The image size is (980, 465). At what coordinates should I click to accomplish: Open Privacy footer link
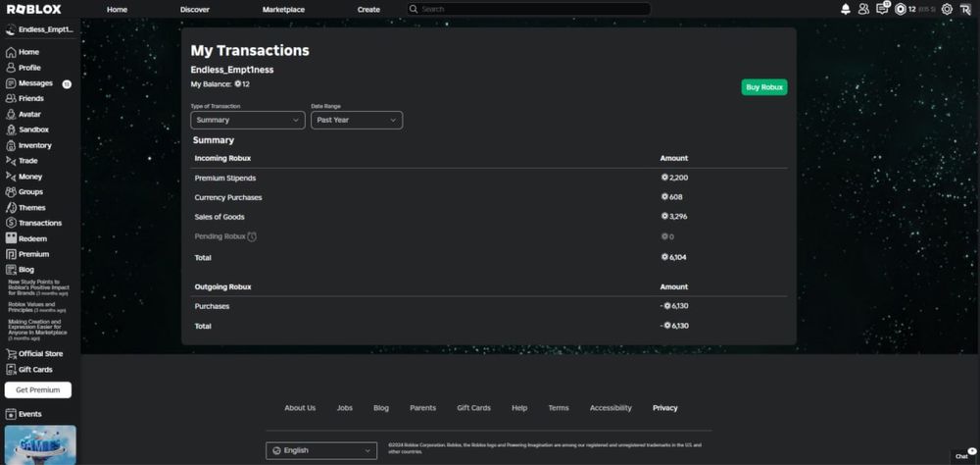(665, 408)
